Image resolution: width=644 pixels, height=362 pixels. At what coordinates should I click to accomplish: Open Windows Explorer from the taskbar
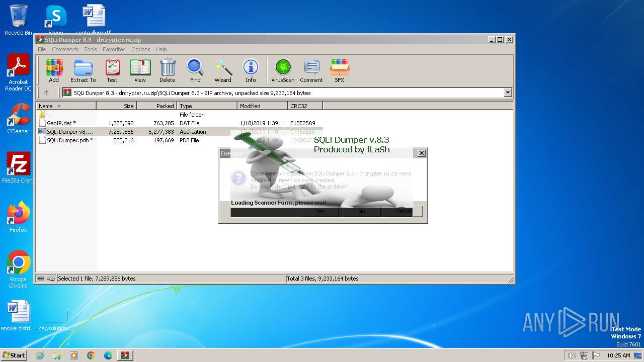(x=57, y=355)
